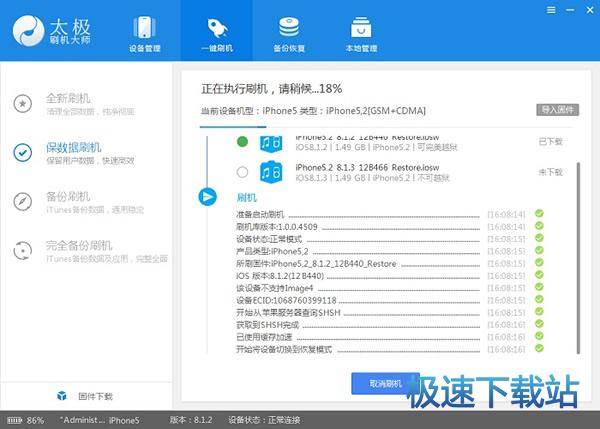600x429 pixels.
Task: Select 全新刷机 mode in sidebar
Action: click(68, 104)
